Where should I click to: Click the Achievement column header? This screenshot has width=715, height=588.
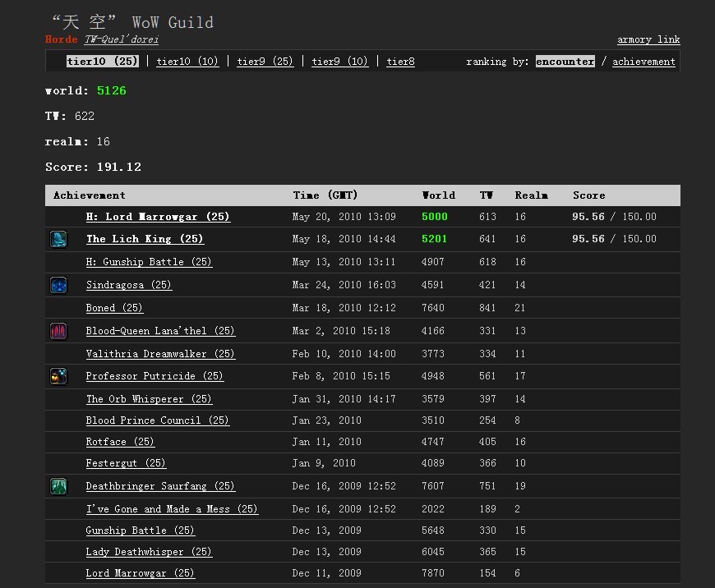click(90, 195)
